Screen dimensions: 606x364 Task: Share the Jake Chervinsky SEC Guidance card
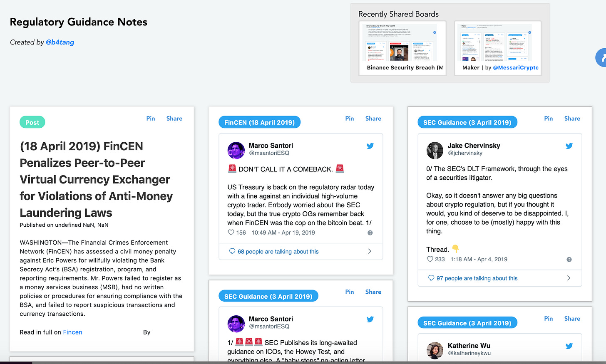click(572, 119)
